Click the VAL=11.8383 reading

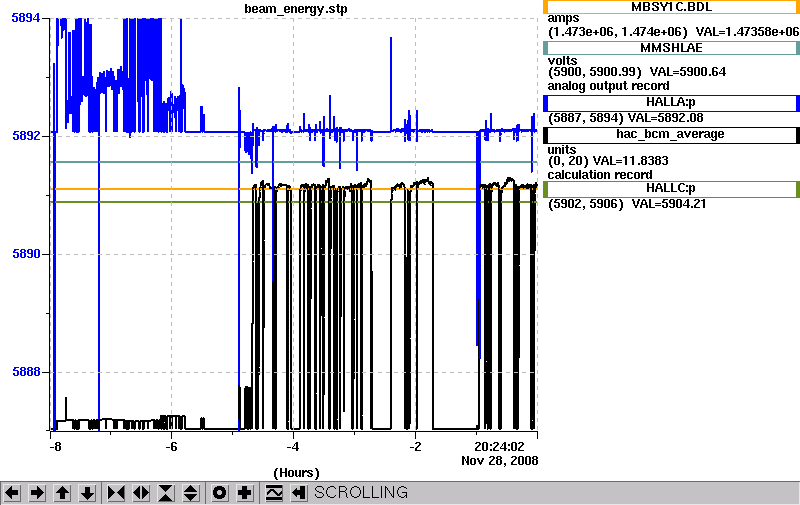(631, 161)
